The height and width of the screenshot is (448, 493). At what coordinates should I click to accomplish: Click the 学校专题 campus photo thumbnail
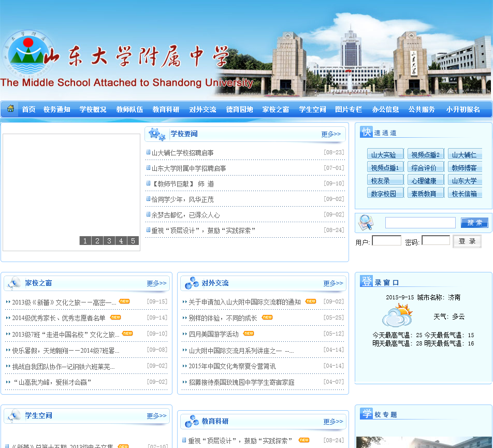coord(424,442)
